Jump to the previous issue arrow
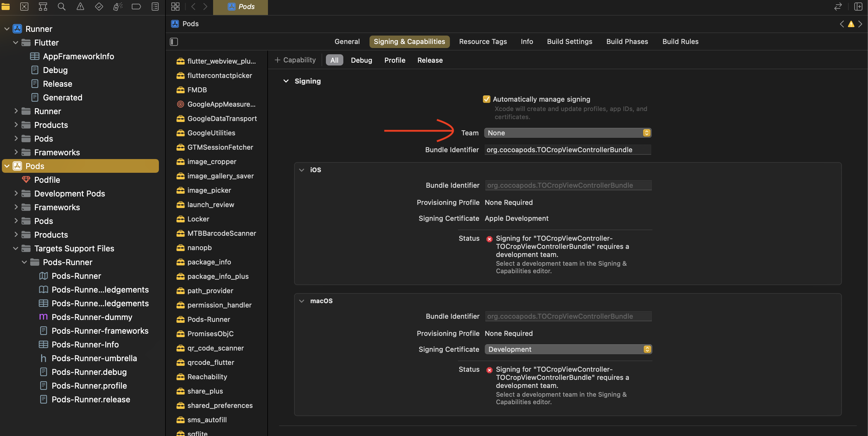Screen dimensions: 868x436 pyautogui.click(x=842, y=24)
